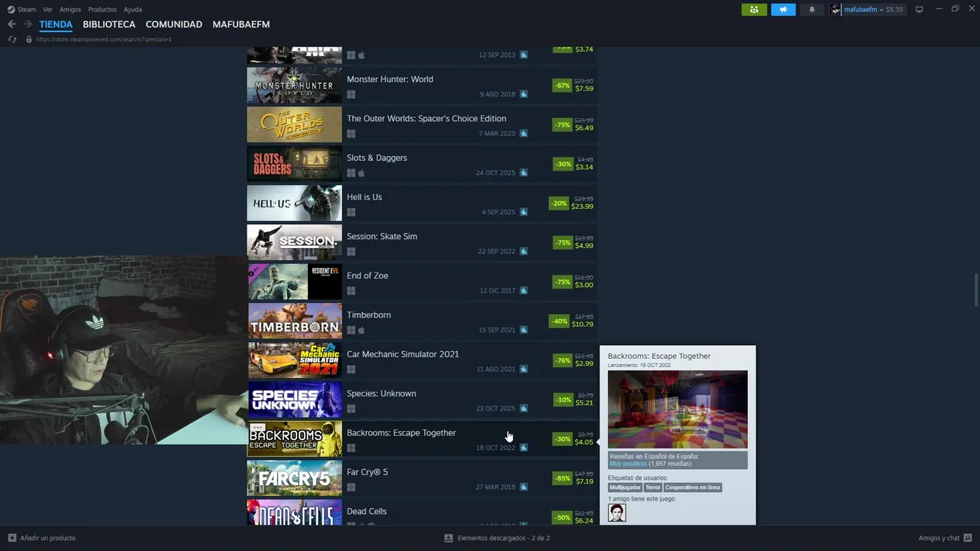Open the Amigos menu
Screen dimensions: 980x551
coord(70,9)
